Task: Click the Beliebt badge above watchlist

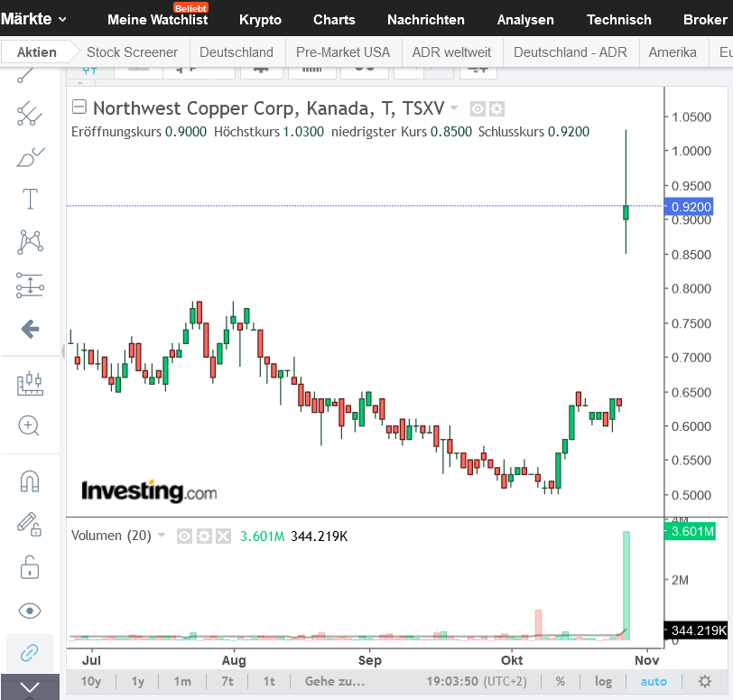Action: coord(190,8)
